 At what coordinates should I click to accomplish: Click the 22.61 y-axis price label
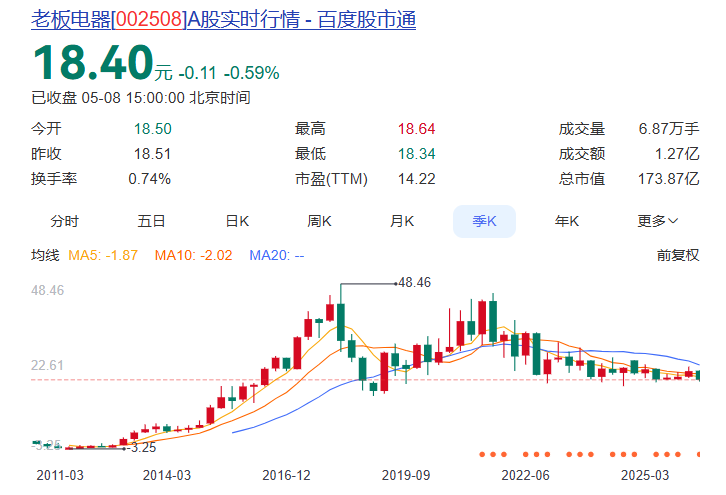[47, 365]
